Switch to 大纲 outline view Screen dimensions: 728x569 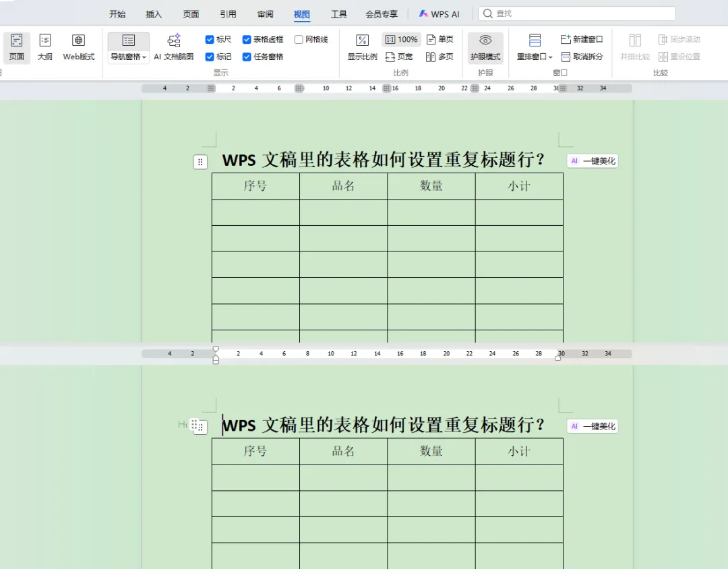44,47
